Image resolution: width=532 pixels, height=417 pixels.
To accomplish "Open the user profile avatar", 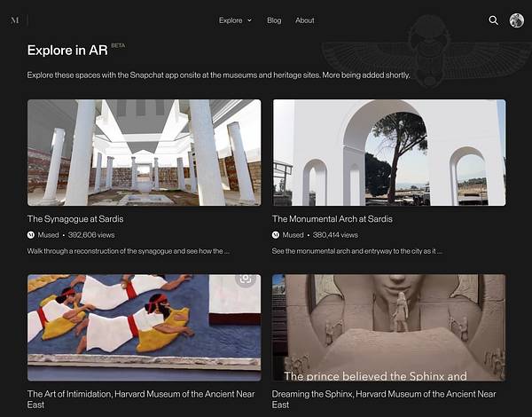I will click(x=516, y=20).
